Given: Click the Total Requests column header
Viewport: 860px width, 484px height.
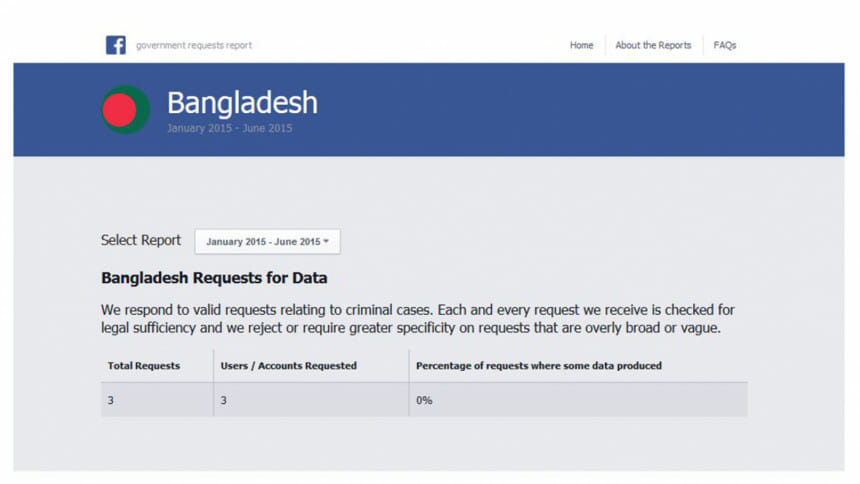Looking at the screenshot, I should [x=144, y=366].
